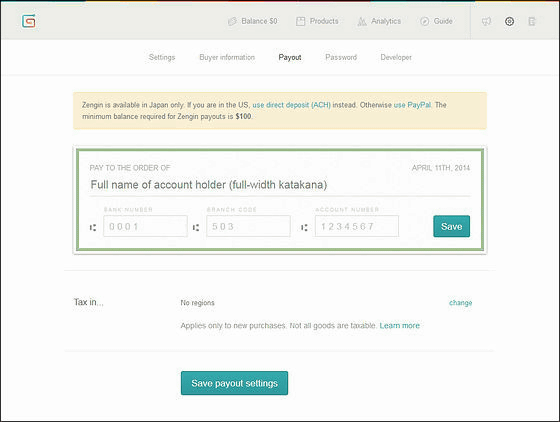Screen dimensions: 560x422
Task: Click the Branch Code input field
Action: tap(248, 226)
